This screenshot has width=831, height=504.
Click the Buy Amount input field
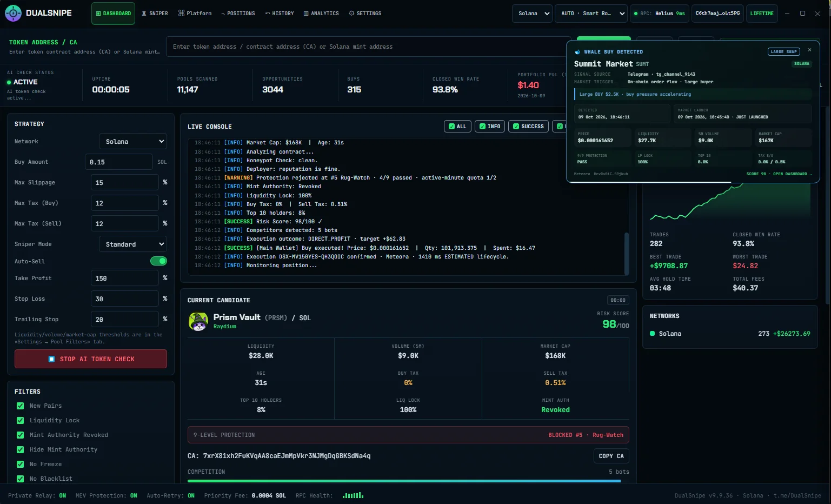click(x=119, y=162)
